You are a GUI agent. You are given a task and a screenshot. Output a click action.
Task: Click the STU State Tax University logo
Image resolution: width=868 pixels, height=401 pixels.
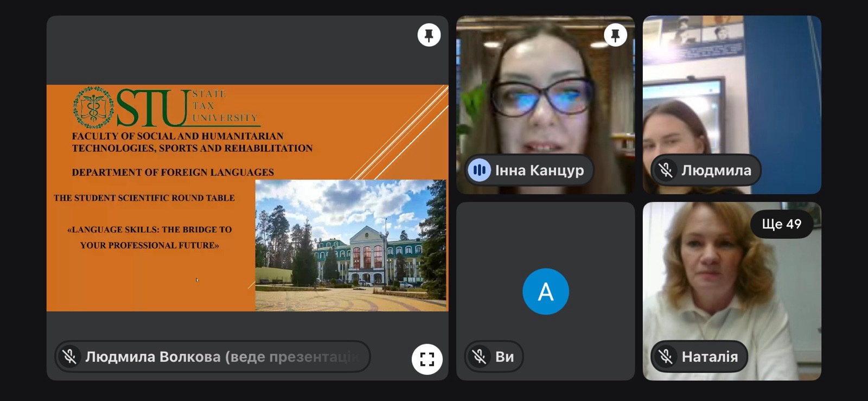click(165, 107)
